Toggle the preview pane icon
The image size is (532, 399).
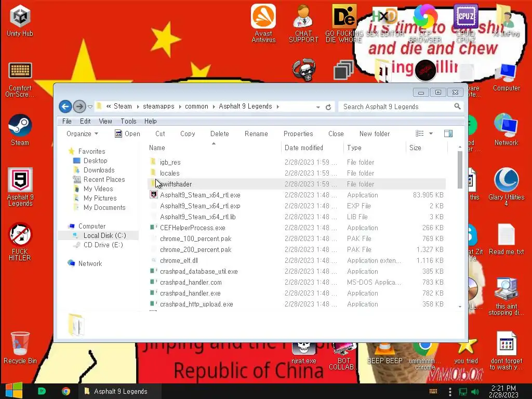[448, 134]
